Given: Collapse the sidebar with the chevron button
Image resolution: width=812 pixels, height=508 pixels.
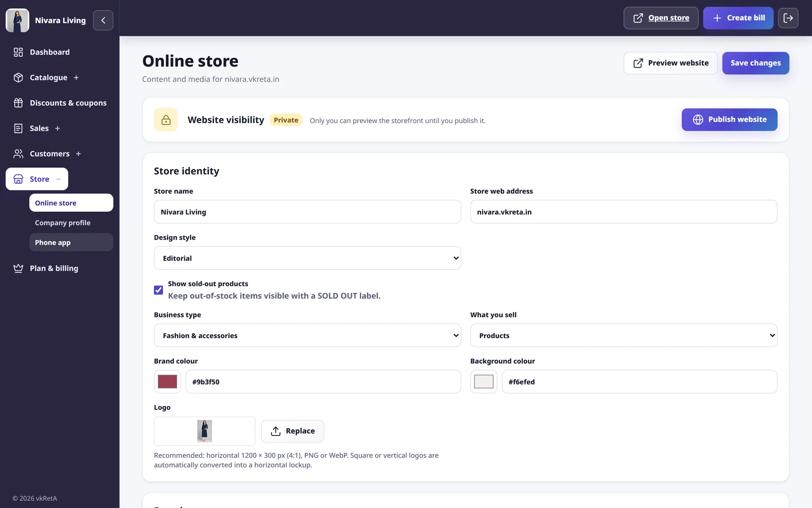Looking at the screenshot, I should click(103, 20).
